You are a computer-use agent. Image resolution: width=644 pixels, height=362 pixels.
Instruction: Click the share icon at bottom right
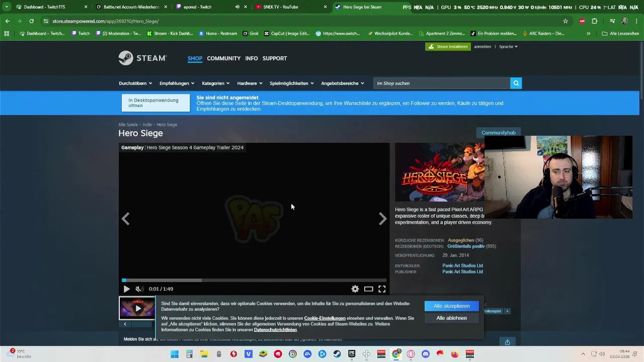[507, 342]
